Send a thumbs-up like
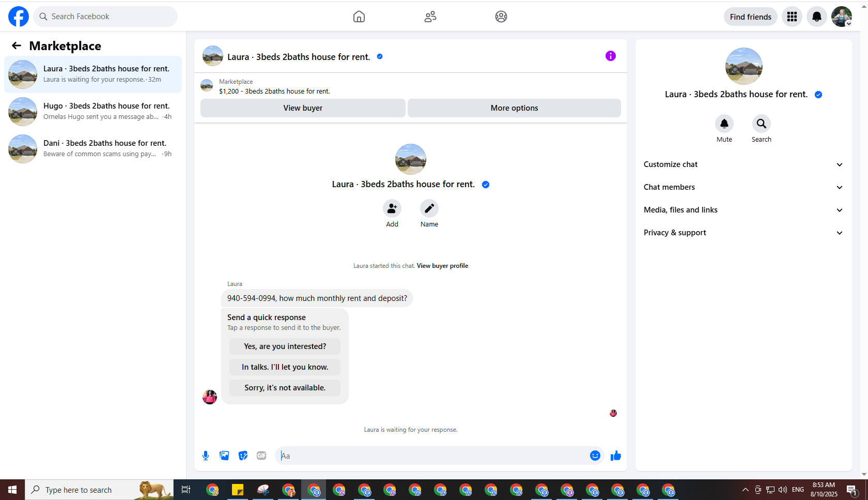The image size is (868, 500). (616, 456)
